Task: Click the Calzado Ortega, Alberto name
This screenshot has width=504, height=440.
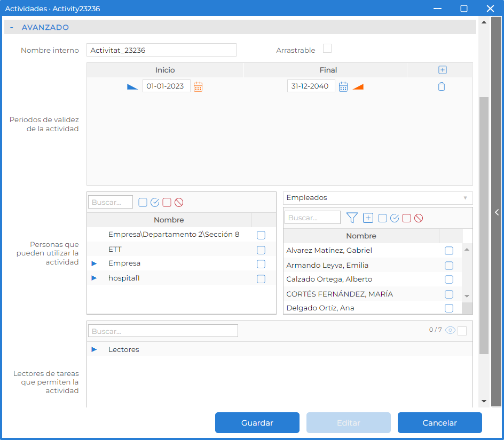Action: pos(329,279)
